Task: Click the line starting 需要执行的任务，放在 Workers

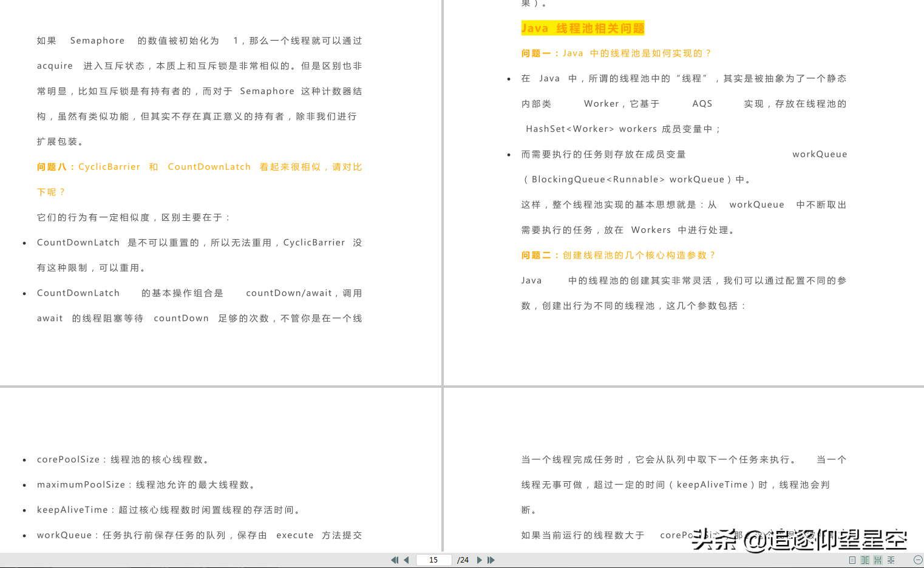Action: [630, 230]
